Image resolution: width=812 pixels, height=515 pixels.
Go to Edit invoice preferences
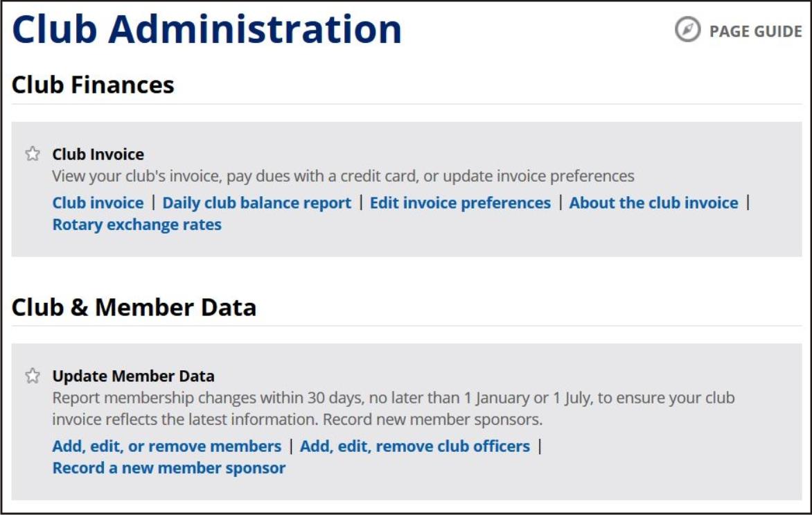(460, 202)
